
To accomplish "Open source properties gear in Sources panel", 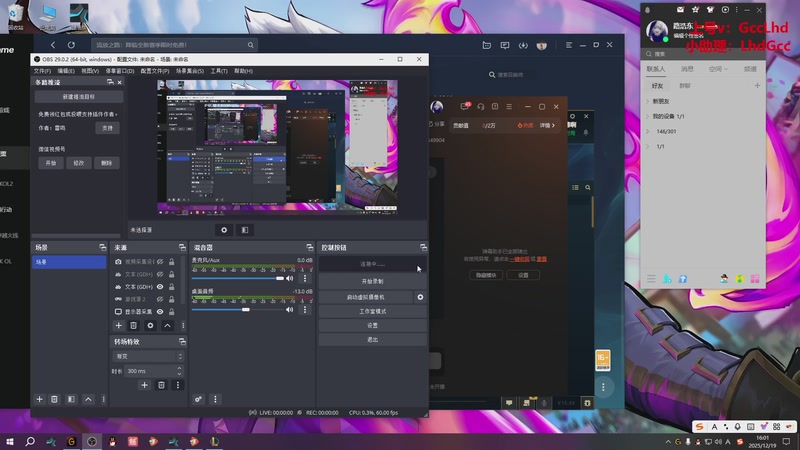I will click(150, 326).
